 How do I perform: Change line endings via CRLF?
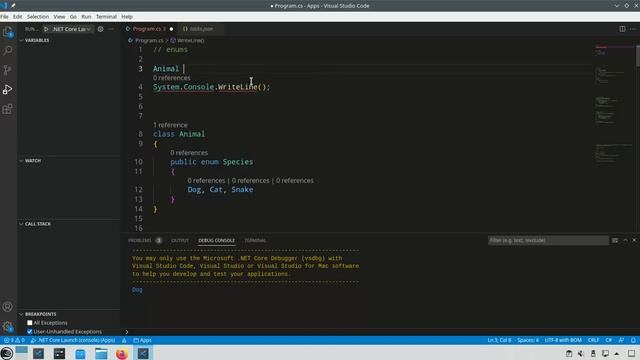593,340
